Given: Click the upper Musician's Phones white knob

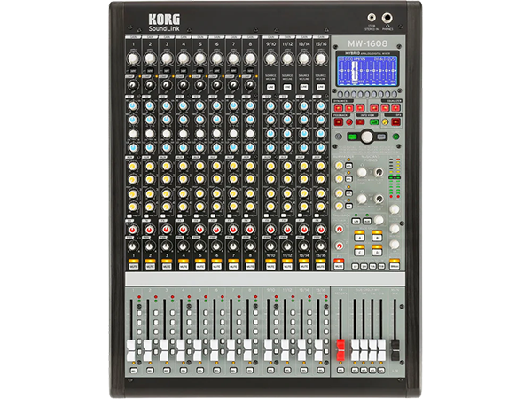Looking at the screenshot, I should tap(362, 172).
